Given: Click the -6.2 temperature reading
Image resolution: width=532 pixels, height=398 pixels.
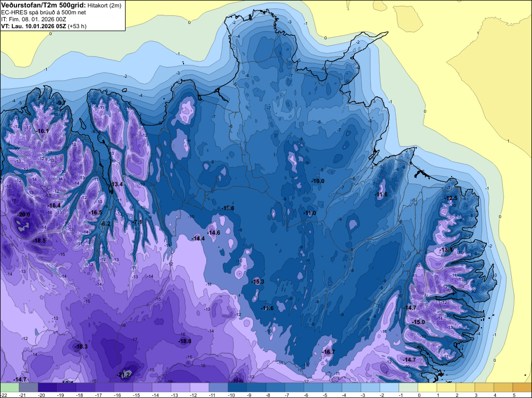Looking at the screenshot, I should click(105, 223).
